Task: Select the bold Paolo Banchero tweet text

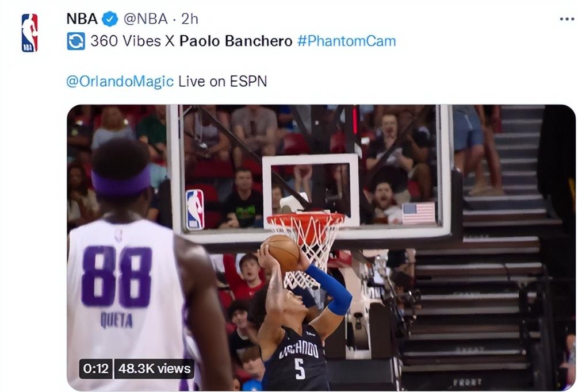Action: pyautogui.click(x=236, y=41)
